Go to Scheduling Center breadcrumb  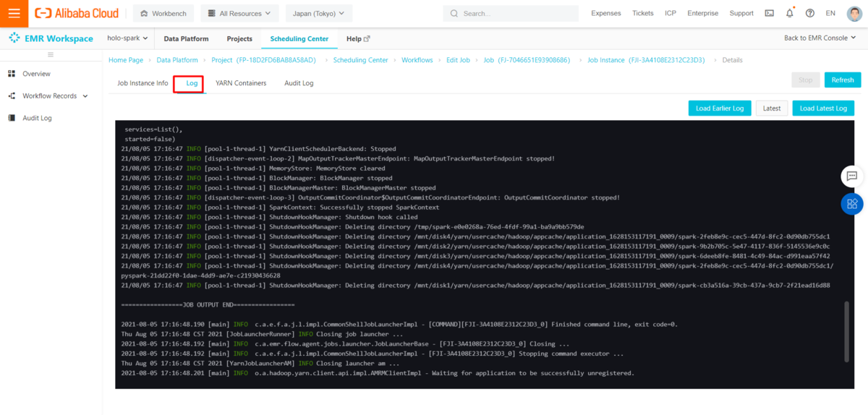tap(360, 60)
